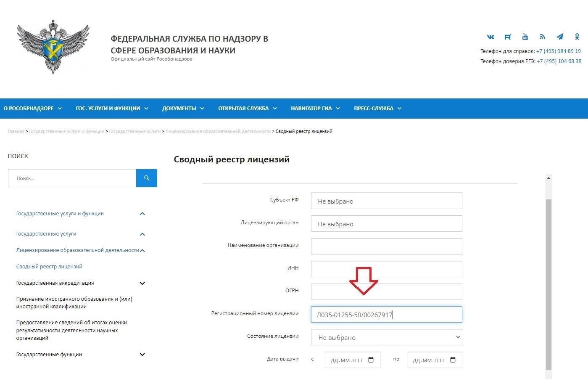Open the ОТКРЫТАЯ СЛУЖБА menu
588x379 pixels.
(248, 109)
